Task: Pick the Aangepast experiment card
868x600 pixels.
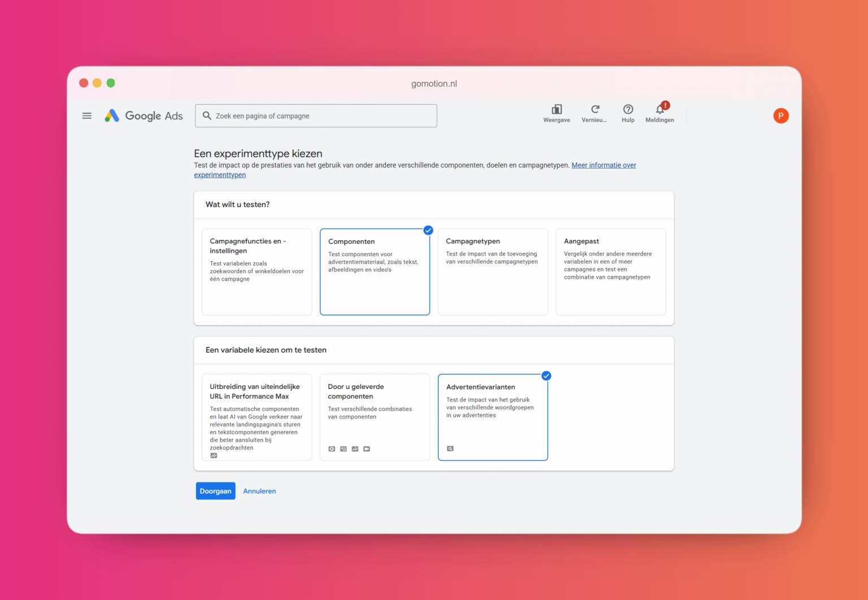Action: 610,271
